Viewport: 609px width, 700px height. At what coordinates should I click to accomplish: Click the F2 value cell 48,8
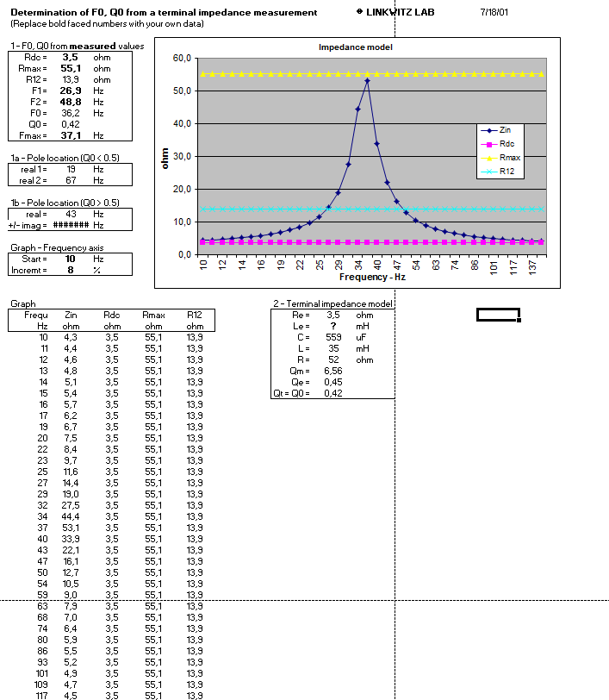[x=71, y=102]
